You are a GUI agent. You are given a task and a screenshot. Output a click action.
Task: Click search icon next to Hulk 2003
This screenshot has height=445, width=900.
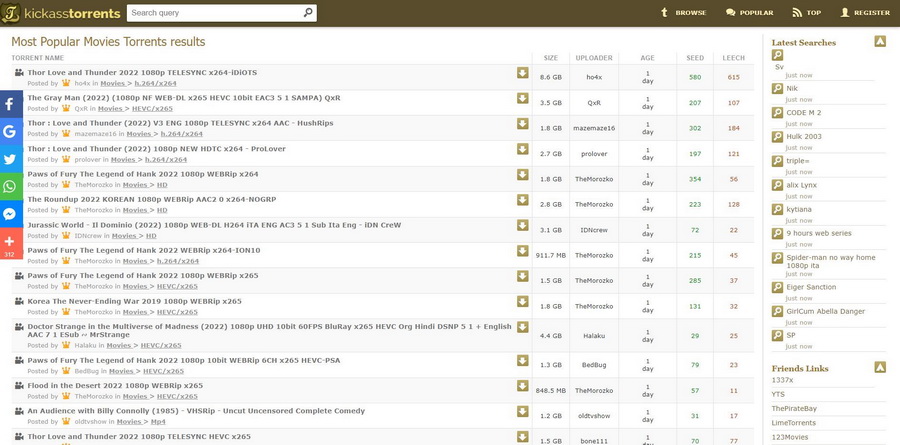[778, 136]
